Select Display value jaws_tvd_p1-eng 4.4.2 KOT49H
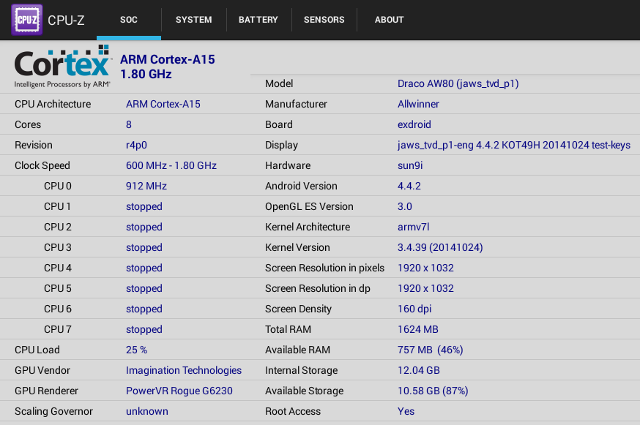The width and height of the screenshot is (640, 425). [x=469, y=145]
